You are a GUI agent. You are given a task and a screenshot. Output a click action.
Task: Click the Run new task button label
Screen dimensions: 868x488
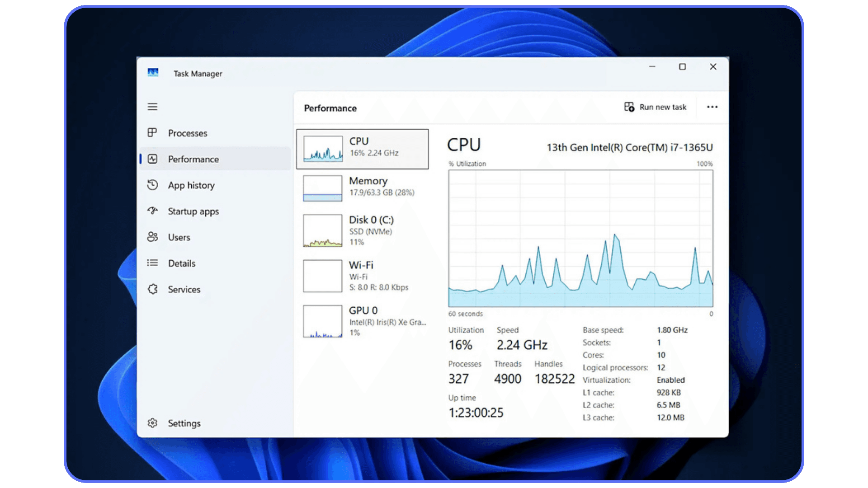pos(663,107)
